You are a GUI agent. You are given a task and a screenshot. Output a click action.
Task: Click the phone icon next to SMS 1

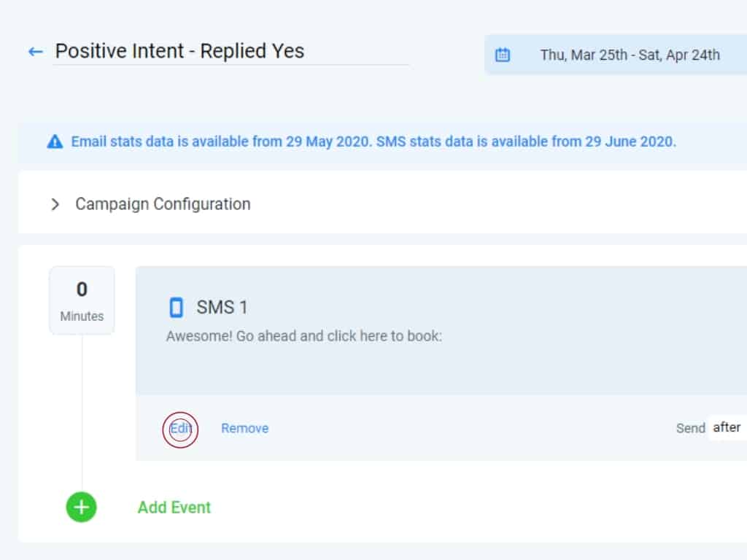point(176,308)
